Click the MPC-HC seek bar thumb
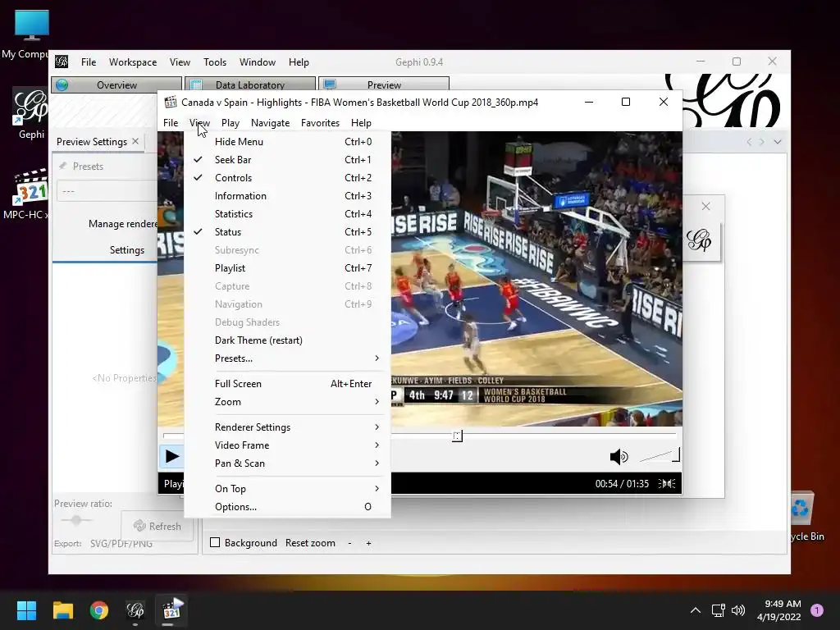The height and width of the screenshot is (630, 840). pos(457,436)
